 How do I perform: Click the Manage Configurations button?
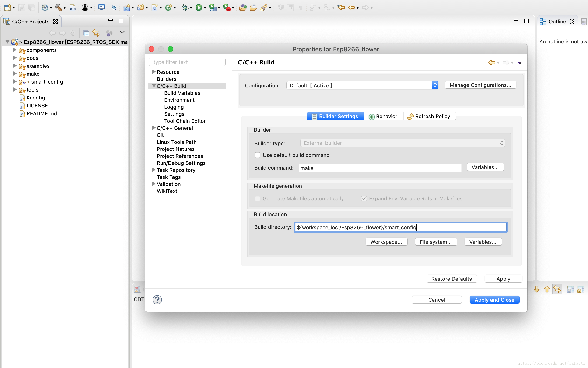pyautogui.click(x=480, y=85)
